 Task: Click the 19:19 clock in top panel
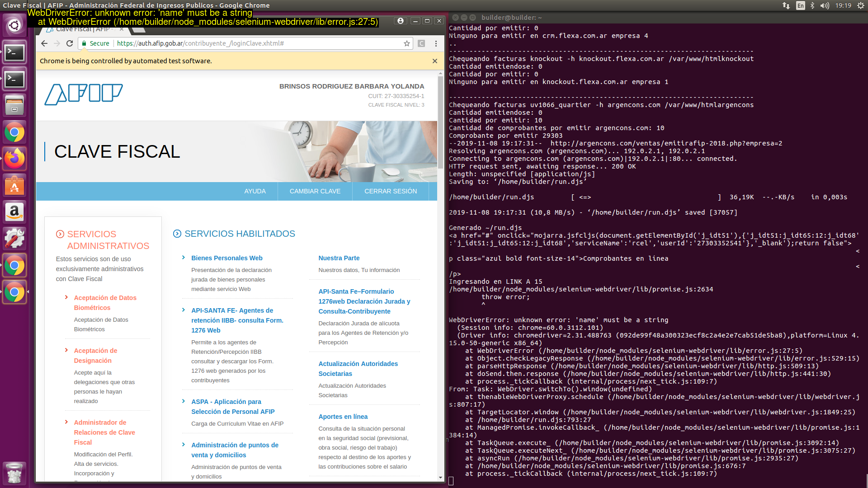[x=843, y=5]
